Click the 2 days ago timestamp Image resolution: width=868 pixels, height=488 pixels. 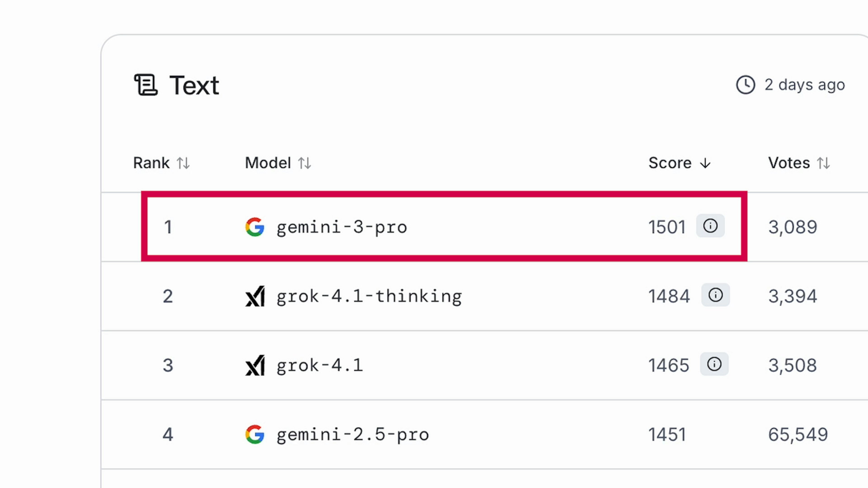(x=805, y=85)
